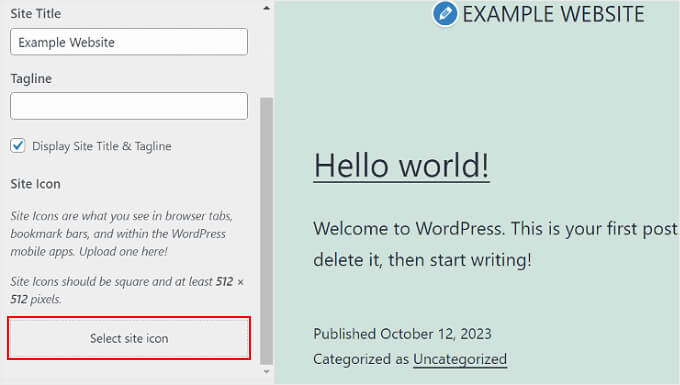Open the Uncategorized category link
The image size is (680, 385).
tap(460, 359)
